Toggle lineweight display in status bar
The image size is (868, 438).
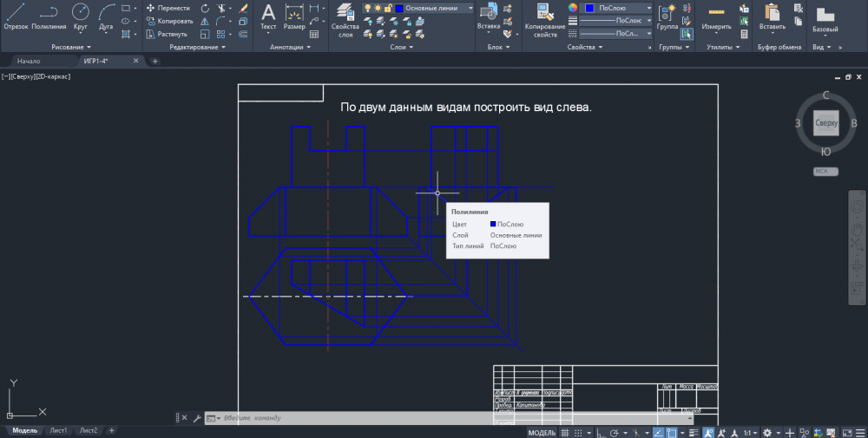pos(694,433)
